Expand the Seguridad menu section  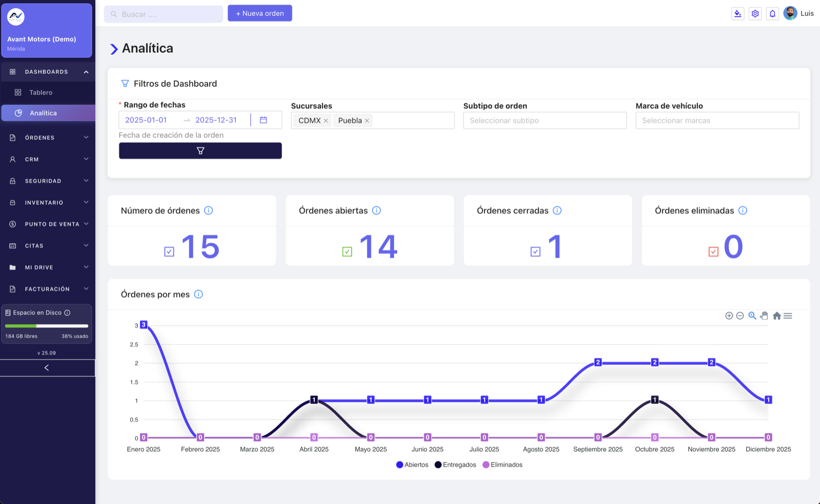48,181
